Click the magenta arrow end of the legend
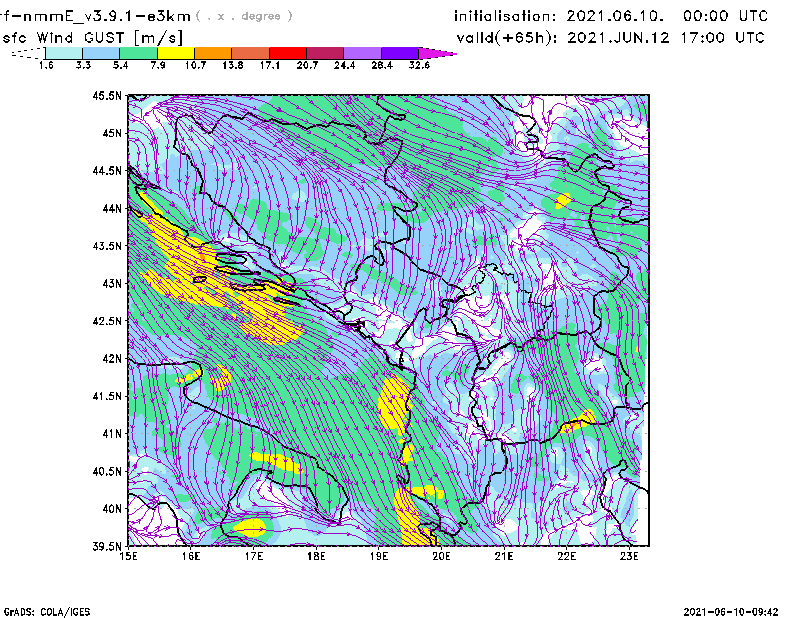The width and height of the screenshot is (800, 618). [436, 53]
